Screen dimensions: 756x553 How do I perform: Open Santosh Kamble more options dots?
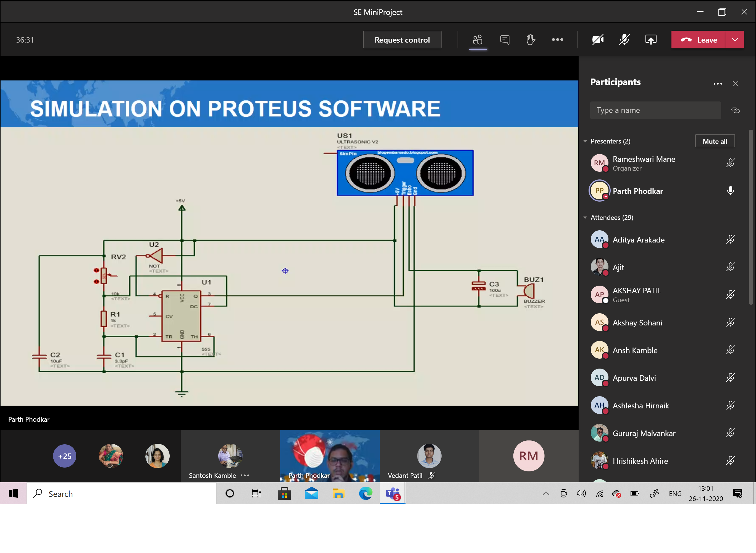(245, 475)
